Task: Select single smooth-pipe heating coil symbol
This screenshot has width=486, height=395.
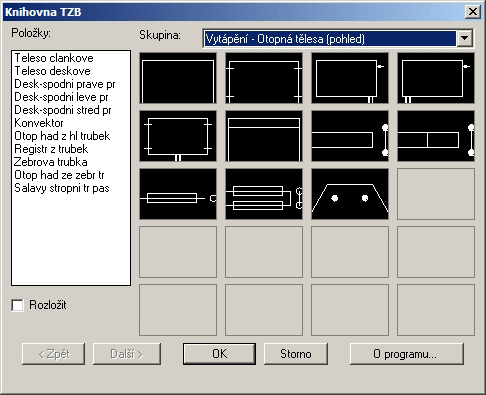Action: (x=350, y=136)
